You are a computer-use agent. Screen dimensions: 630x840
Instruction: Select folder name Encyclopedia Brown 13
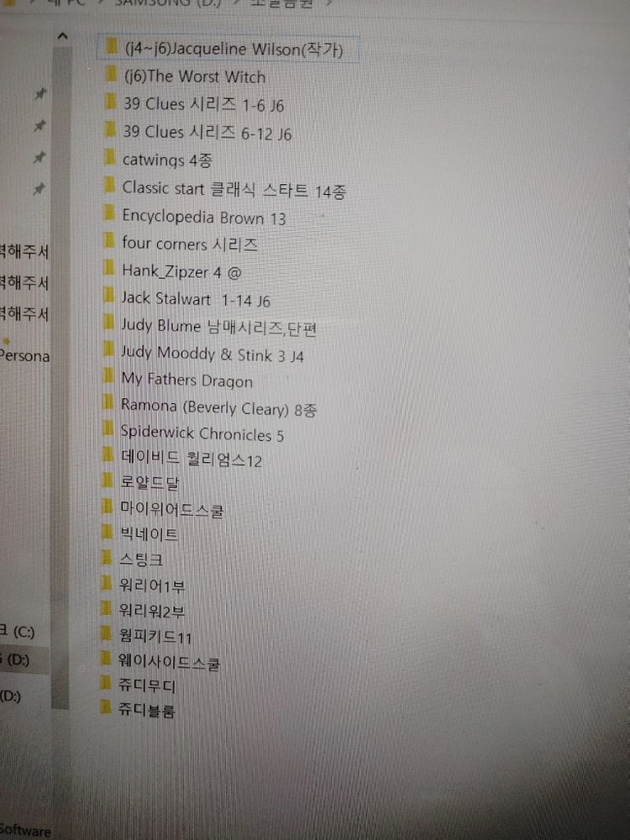(204, 217)
